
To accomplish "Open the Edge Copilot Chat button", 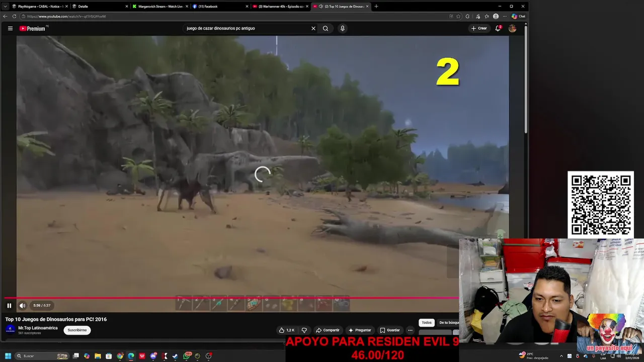I will [x=518, y=16].
